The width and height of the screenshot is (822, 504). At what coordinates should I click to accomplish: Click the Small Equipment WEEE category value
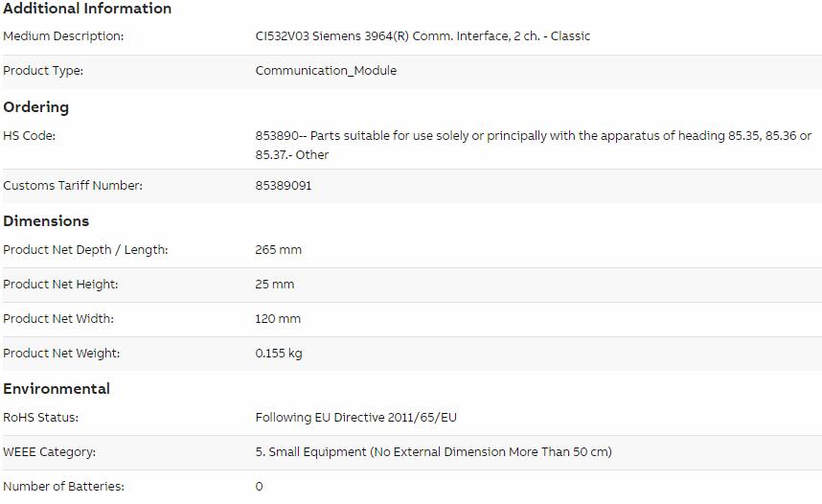(434, 452)
